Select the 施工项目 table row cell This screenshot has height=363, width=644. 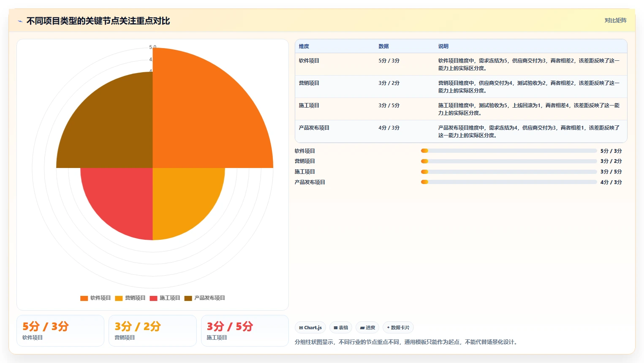click(309, 106)
